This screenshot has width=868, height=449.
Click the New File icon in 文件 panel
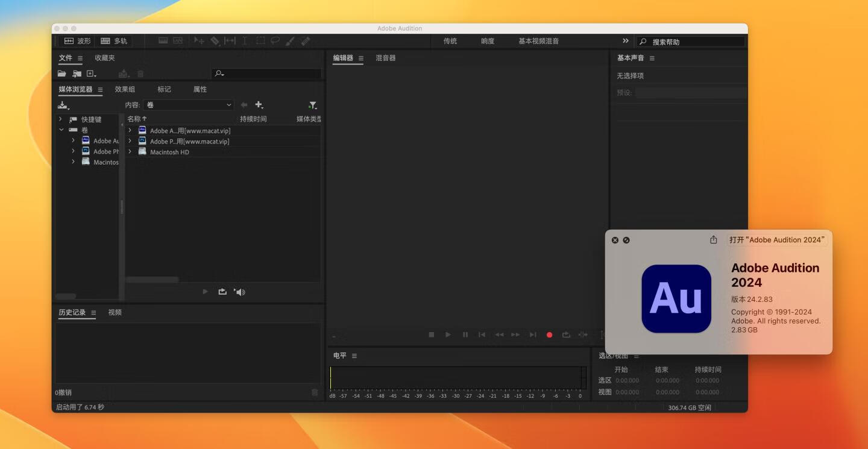[92, 74]
